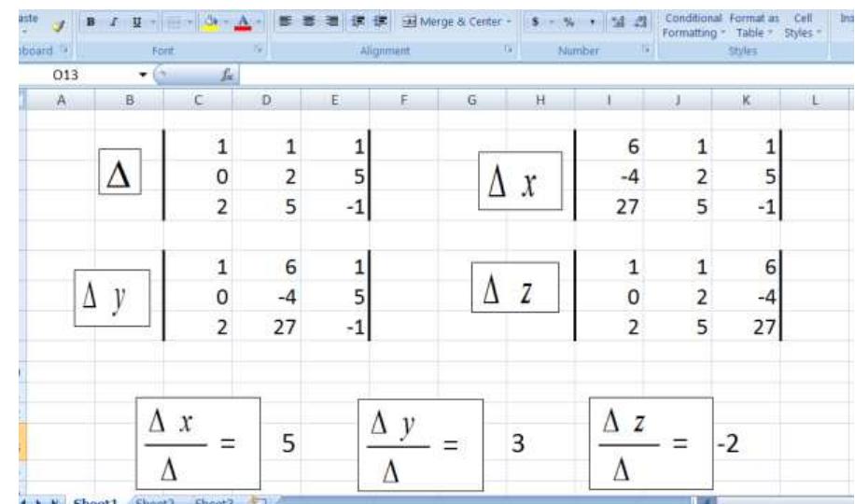Apply the yellow Fill Color bucket
Image resolution: width=855 pixels, height=504 pixels.
pyautogui.click(x=210, y=22)
